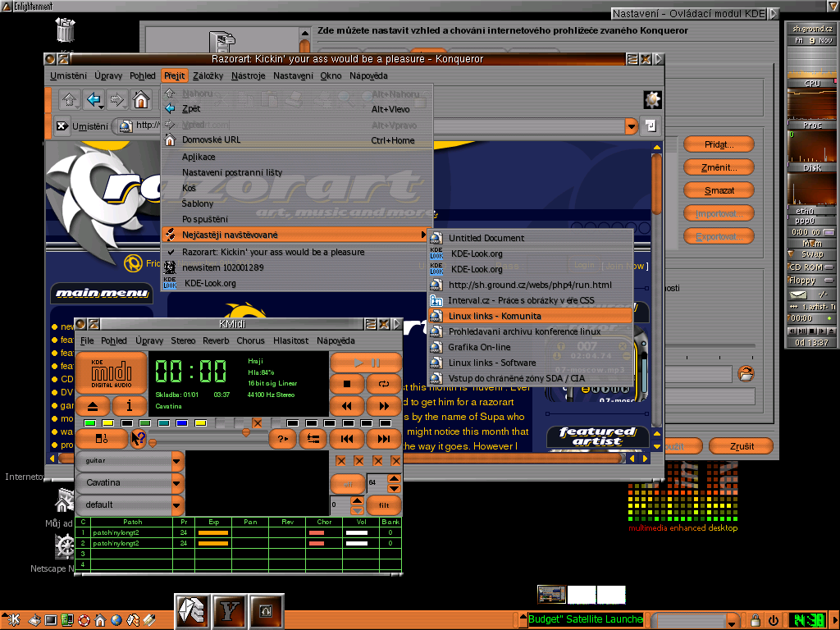Open the trash can desktop icon
The image size is (840, 630).
[x=66, y=30]
